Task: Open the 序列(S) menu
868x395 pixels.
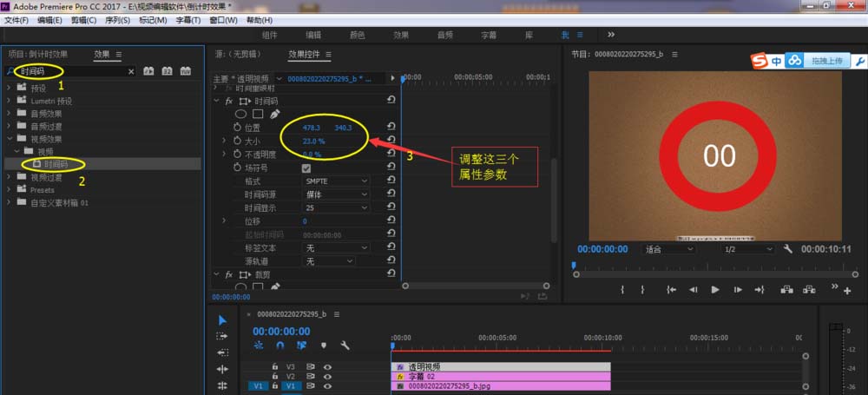Action: click(x=117, y=20)
